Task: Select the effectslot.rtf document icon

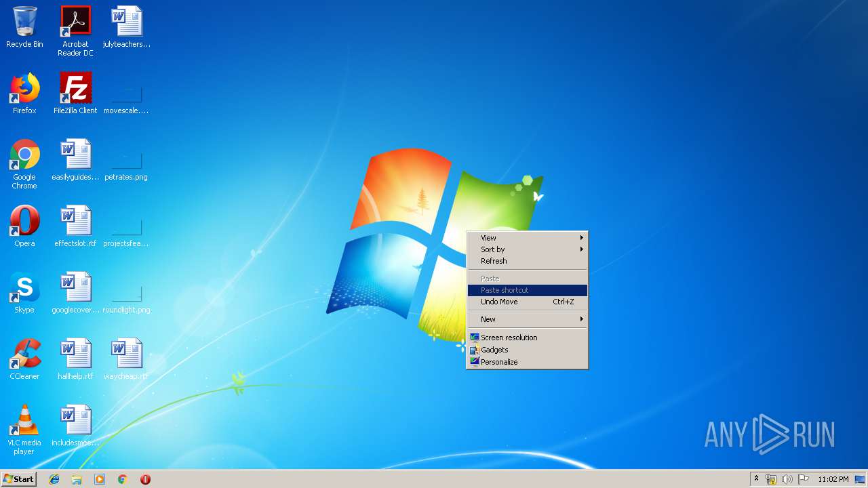Action: pos(75,226)
